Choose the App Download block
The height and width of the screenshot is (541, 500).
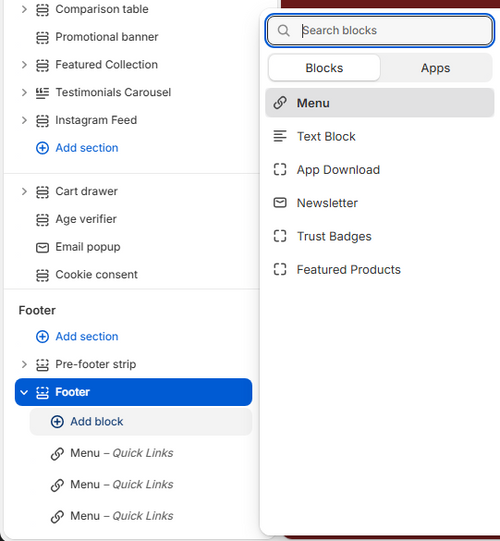[x=380, y=169]
